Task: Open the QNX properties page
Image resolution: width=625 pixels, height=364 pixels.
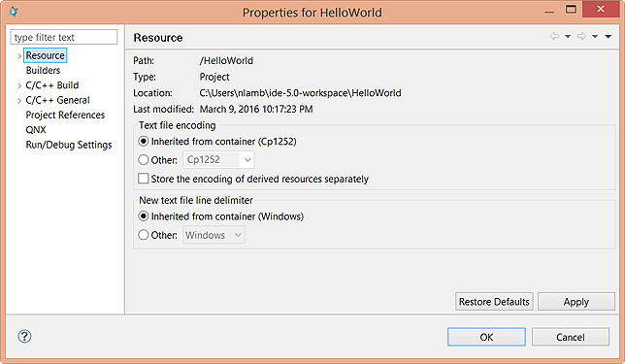Action: pos(36,130)
